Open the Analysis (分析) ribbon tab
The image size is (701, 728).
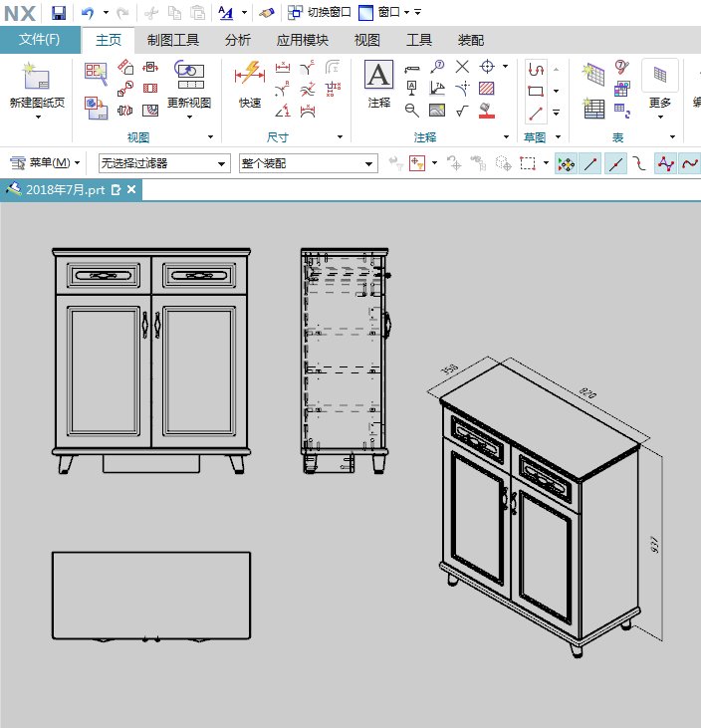pyautogui.click(x=238, y=41)
